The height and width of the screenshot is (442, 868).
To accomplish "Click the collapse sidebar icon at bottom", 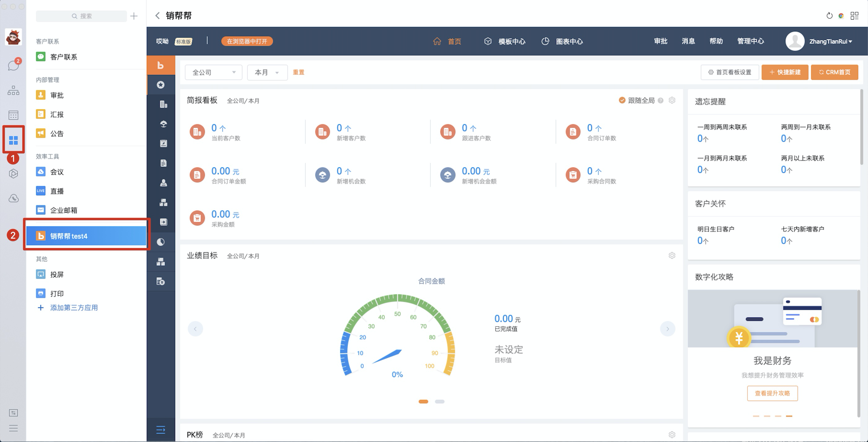I will (161, 430).
